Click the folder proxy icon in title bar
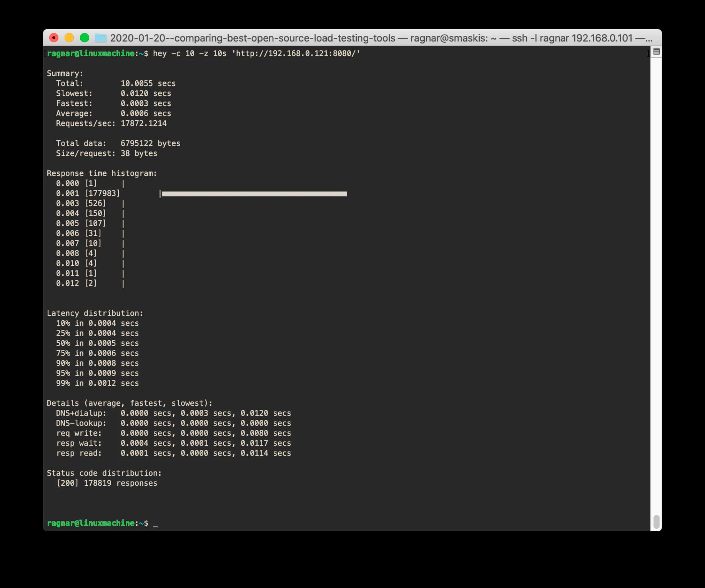The image size is (705, 588). (x=101, y=38)
